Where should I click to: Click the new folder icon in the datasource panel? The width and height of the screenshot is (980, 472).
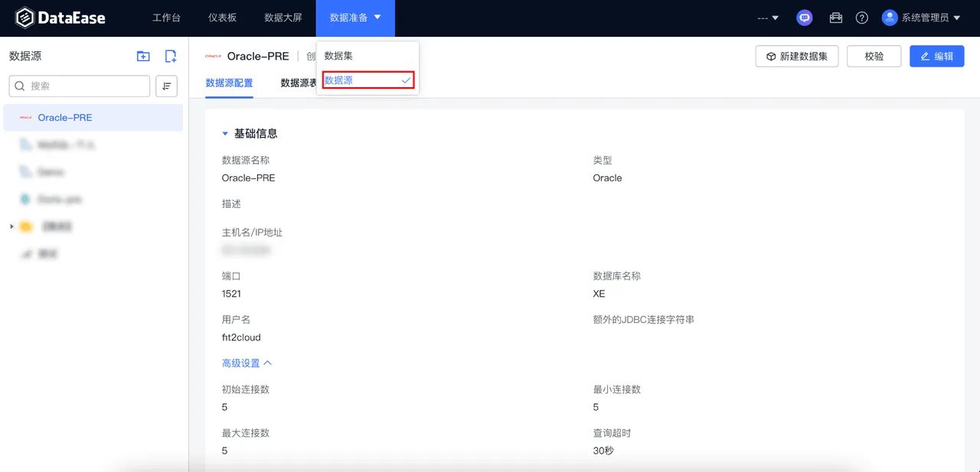point(143,56)
